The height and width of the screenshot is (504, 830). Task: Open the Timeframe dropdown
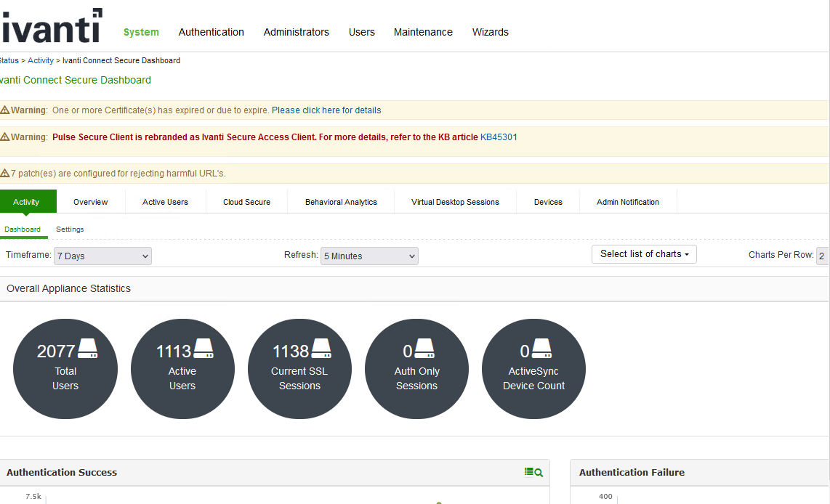click(102, 256)
